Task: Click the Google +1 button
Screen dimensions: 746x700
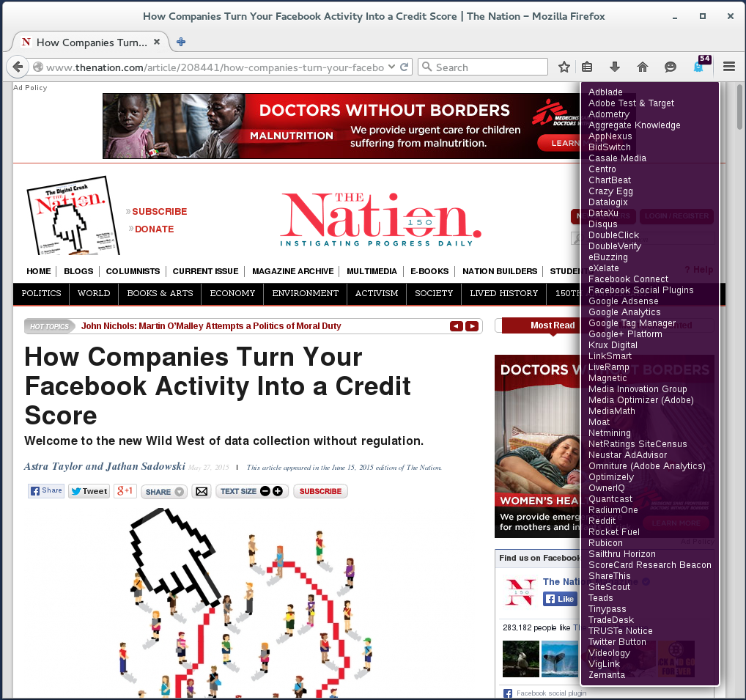Action: pos(125,490)
